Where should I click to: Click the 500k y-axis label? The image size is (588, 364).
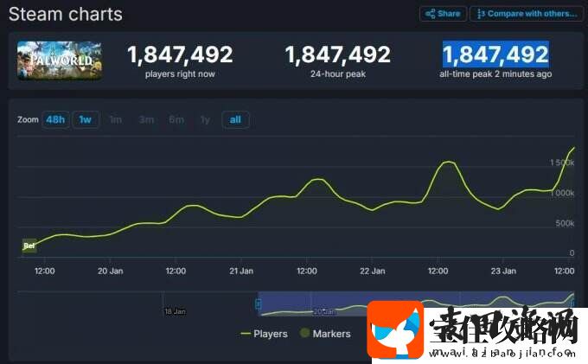pos(565,223)
